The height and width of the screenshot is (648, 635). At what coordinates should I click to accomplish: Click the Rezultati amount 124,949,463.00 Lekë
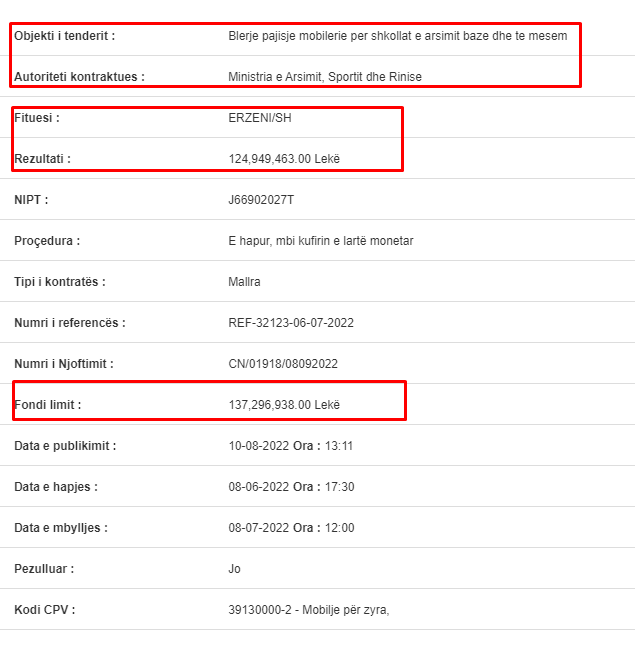point(284,159)
